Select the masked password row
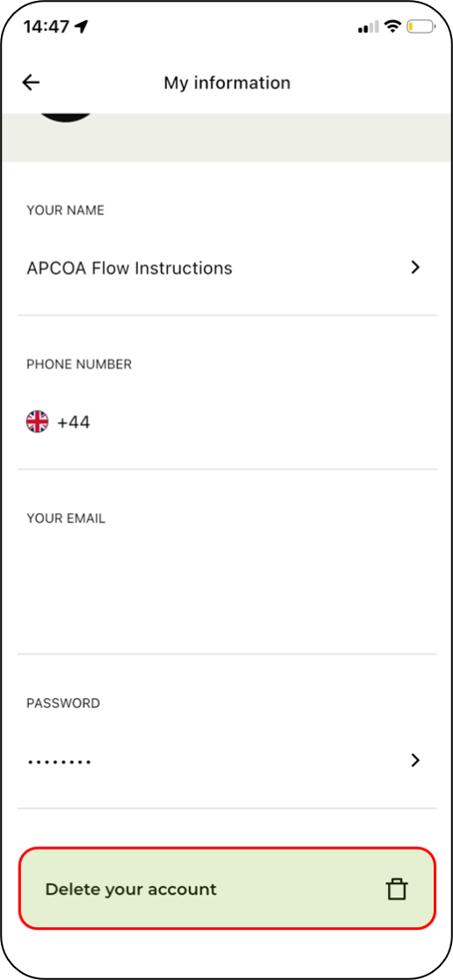 point(227,761)
